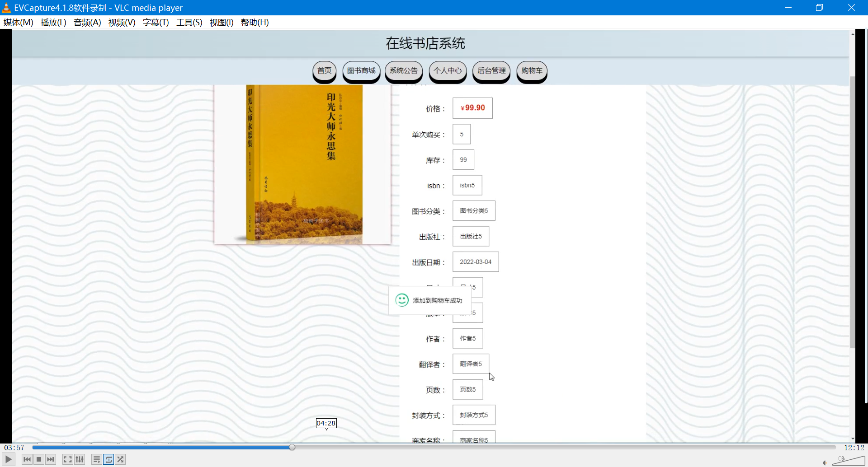Screen dimensions: 868x467
Task: Open the 播放(L) menu
Action: click(x=53, y=23)
